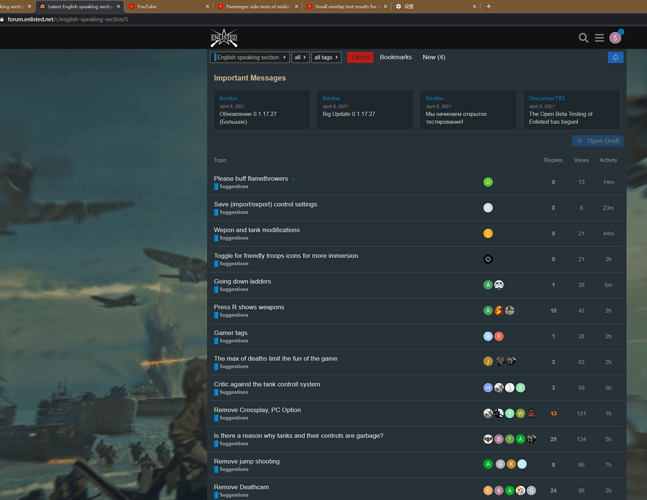This screenshot has width=647, height=500.
Task: Open topic Please buff flamethrowers
Action: pos(251,179)
